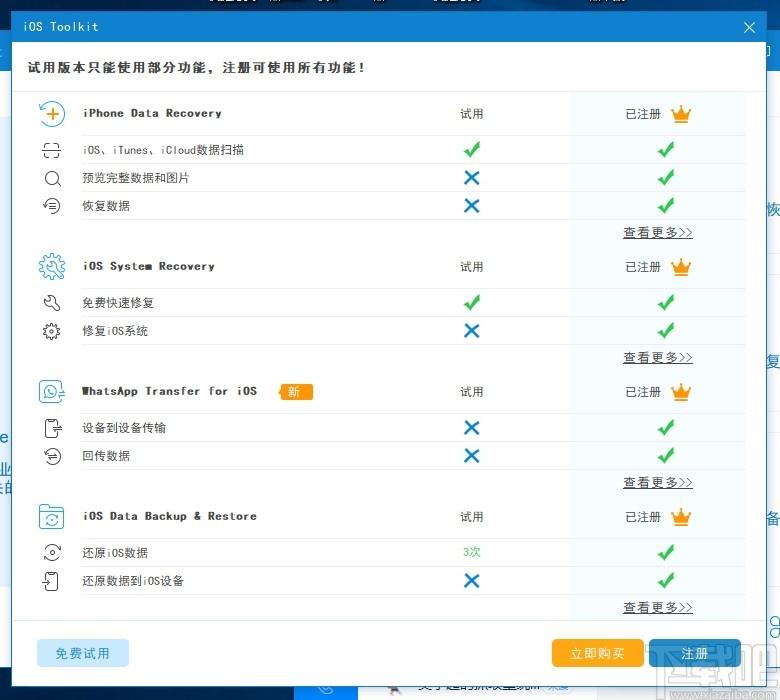
Task: Click the 设备到设备传输 phone transfer icon
Action: 53,428
